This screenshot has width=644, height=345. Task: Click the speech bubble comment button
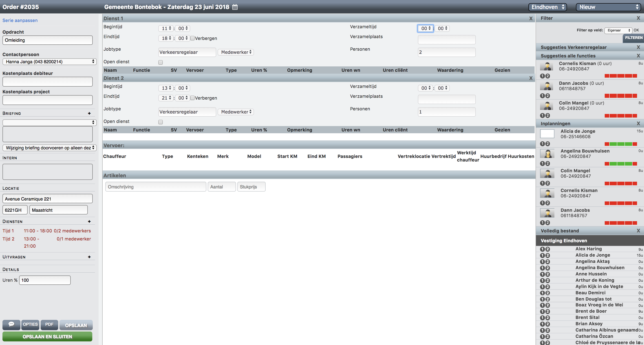click(11, 325)
